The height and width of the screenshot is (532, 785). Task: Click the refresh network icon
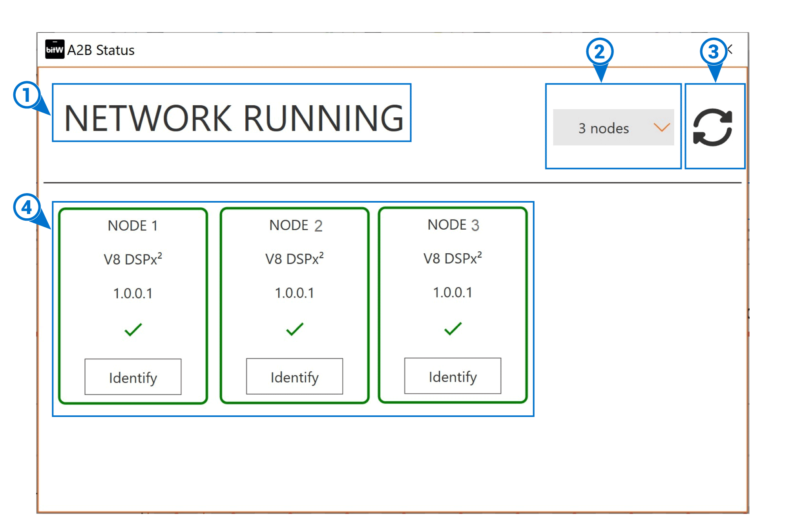click(x=712, y=127)
